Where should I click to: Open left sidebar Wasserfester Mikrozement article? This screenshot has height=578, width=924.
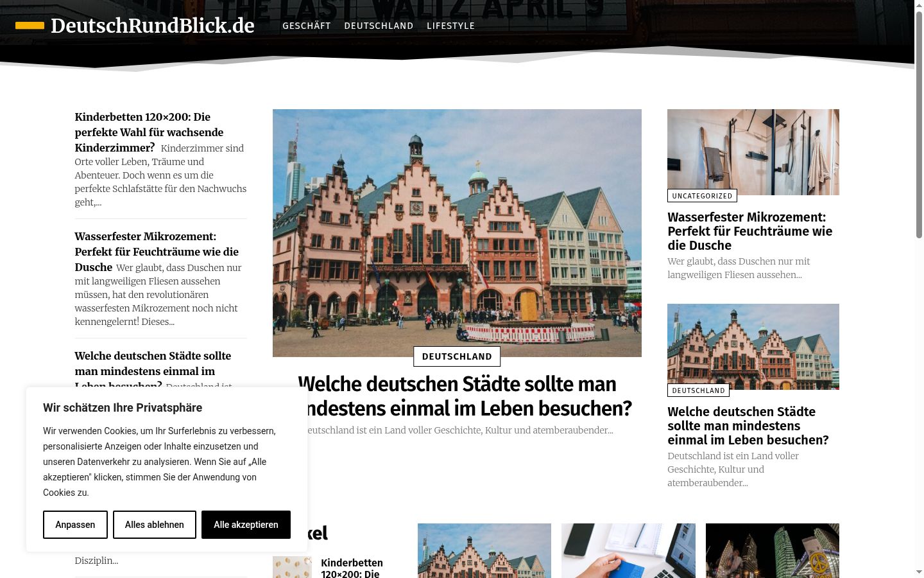pos(157,252)
